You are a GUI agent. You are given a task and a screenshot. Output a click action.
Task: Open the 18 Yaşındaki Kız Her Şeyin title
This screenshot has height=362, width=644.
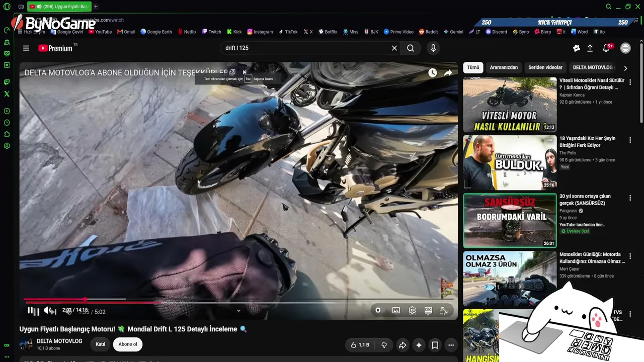[x=588, y=142]
